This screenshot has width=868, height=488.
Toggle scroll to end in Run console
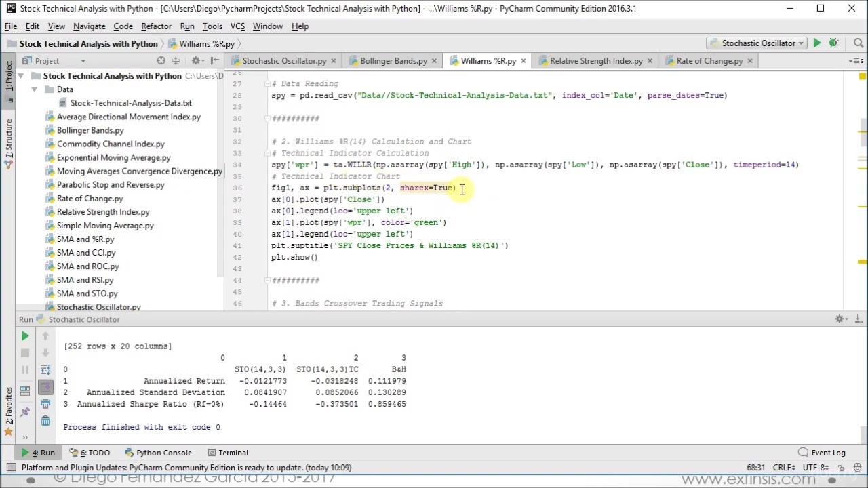click(x=45, y=387)
